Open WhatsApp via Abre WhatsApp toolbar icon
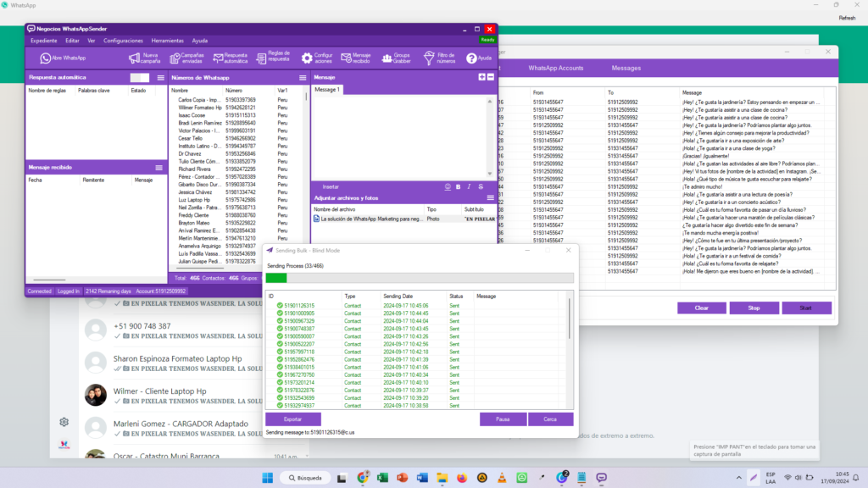 [63, 58]
